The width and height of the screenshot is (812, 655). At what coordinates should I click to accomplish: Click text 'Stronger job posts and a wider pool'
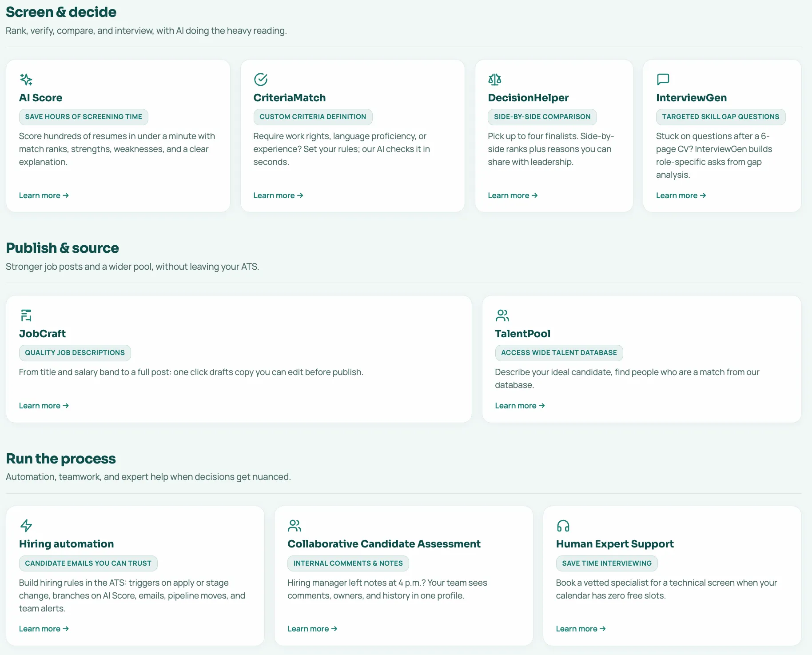point(80,267)
